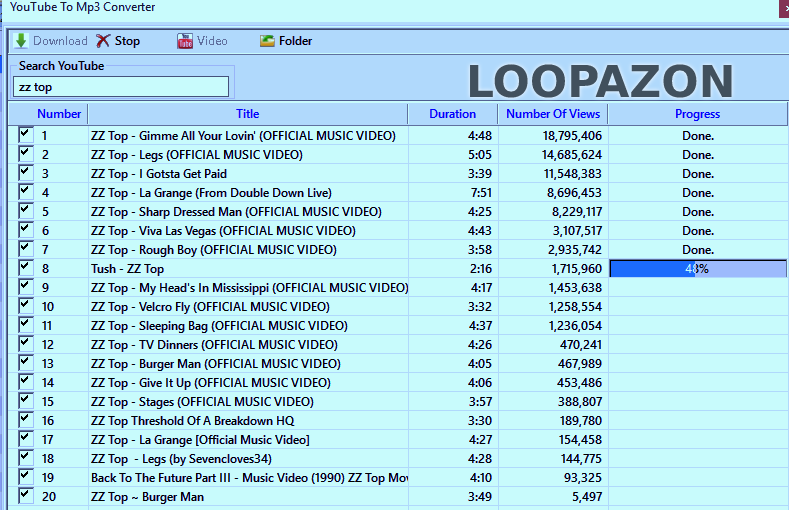The height and width of the screenshot is (510, 789).
Task: Click the LOOPAZON logo
Action: point(600,80)
